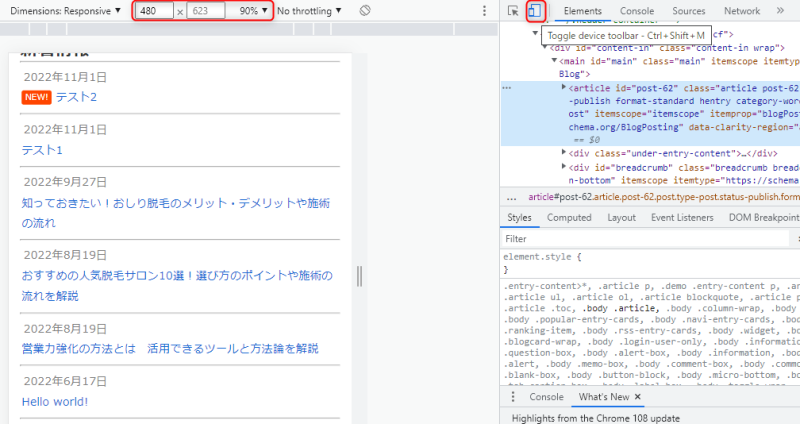Select the Styles pane tab

tap(519, 217)
